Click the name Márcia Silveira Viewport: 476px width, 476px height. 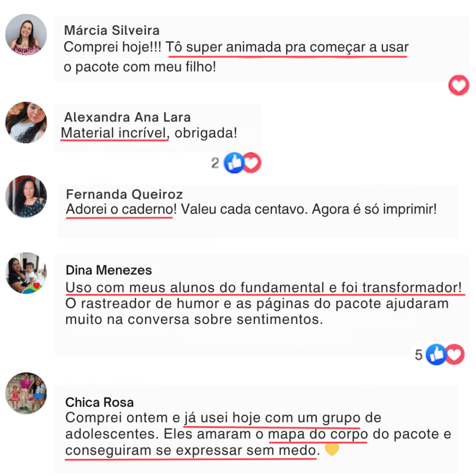112,30
